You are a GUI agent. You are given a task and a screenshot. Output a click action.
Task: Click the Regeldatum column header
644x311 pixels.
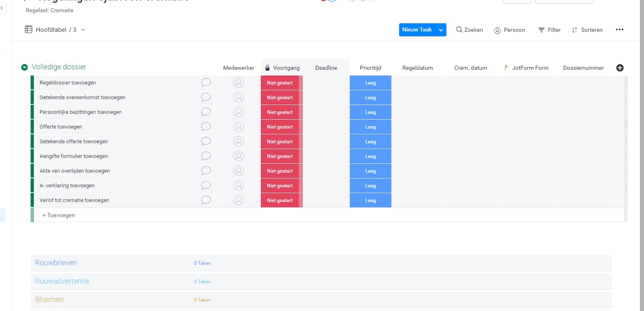pos(417,68)
